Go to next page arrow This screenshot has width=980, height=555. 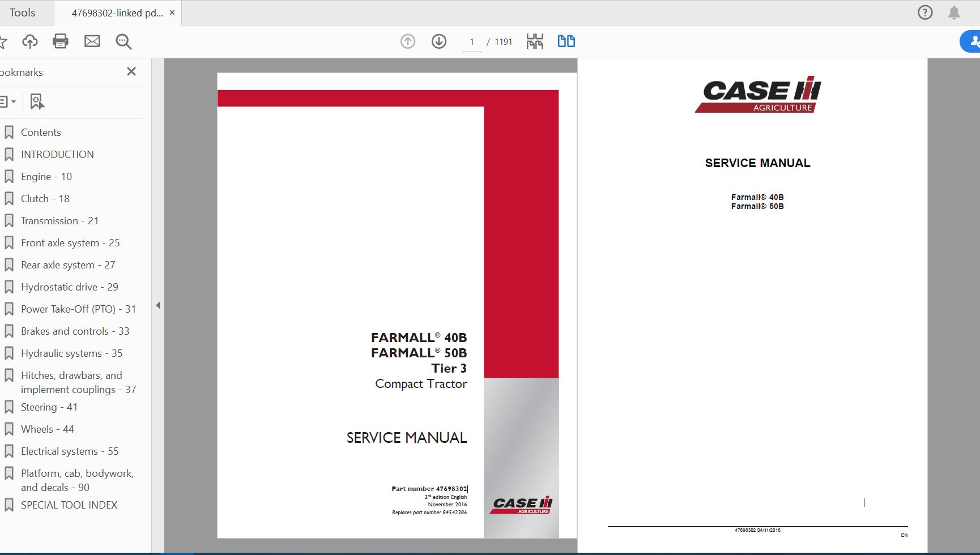click(439, 41)
